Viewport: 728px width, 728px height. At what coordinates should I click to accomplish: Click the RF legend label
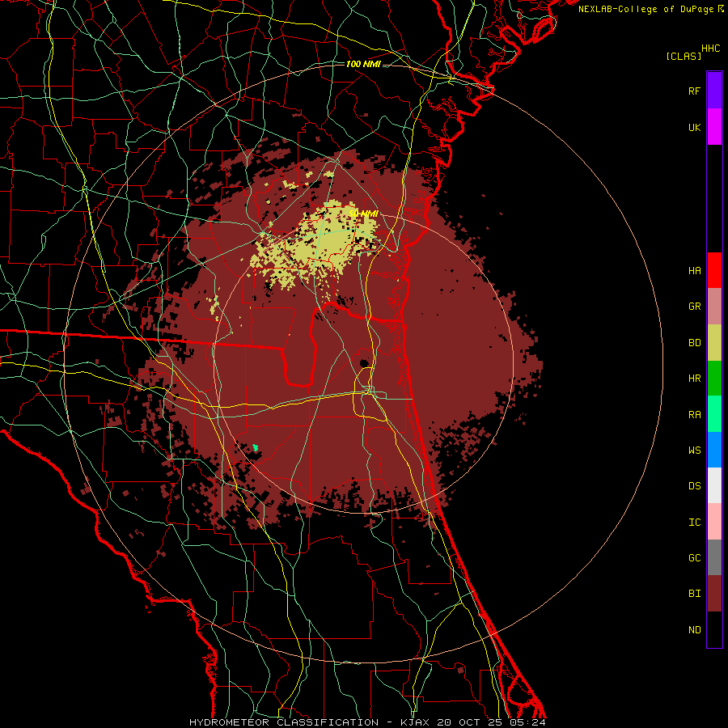(x=694, y=91)
